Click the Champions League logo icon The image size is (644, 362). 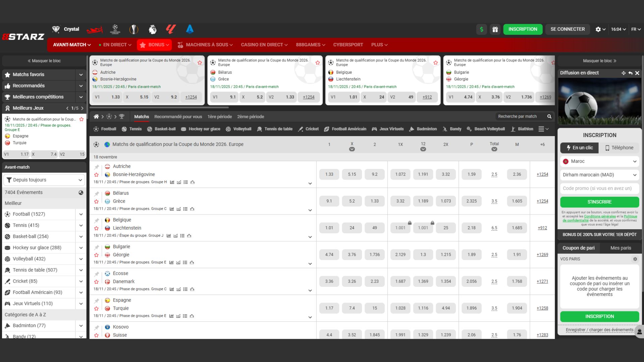pos(115,29)
